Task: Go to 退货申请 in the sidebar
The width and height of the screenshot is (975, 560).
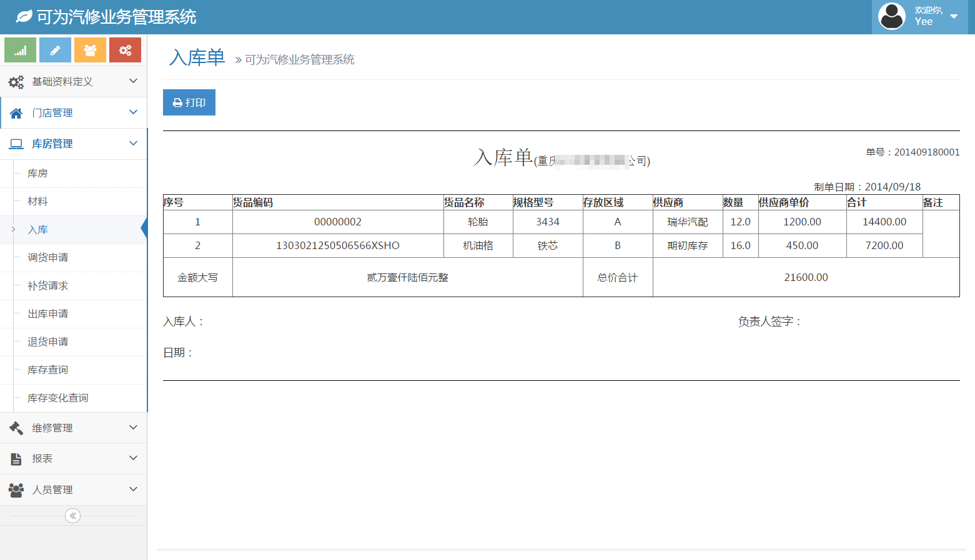Action: click(48, 342)
